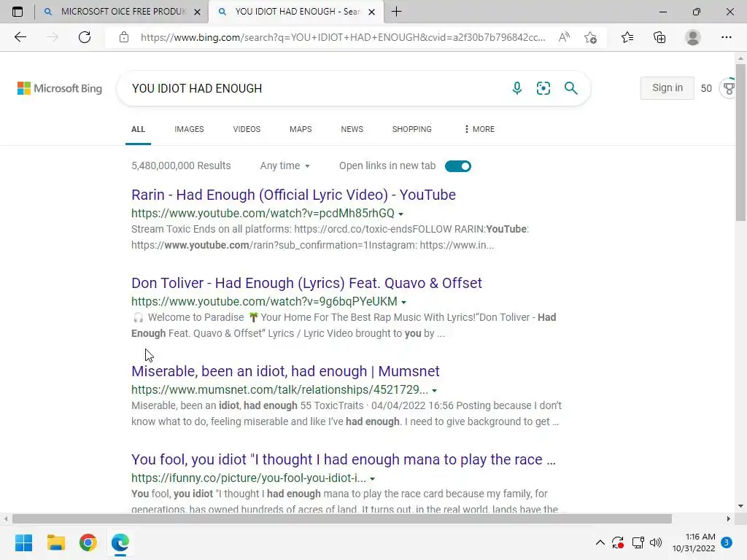Click the 50 rewards points count
747x560 pixels.
[x=706, y=88]
